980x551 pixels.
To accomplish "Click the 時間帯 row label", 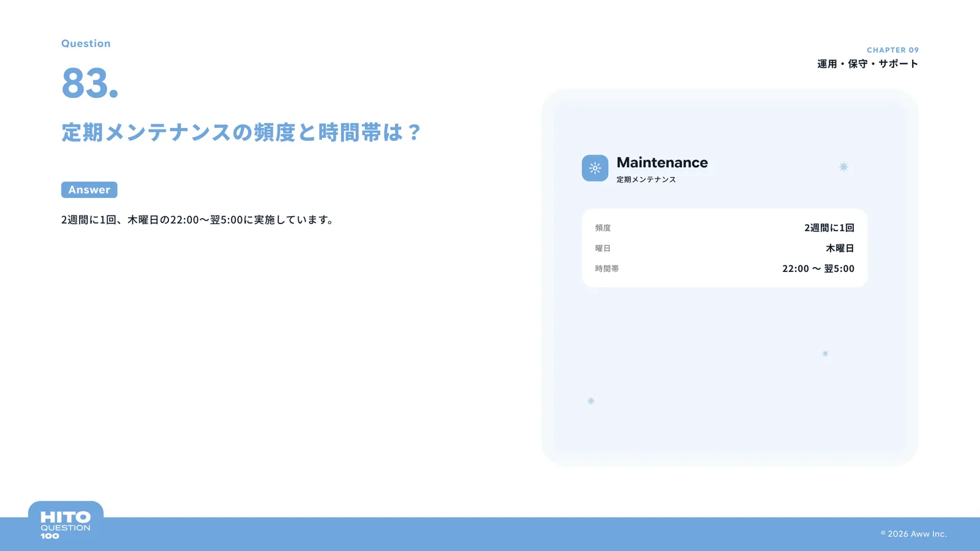I will pos(607,268).
